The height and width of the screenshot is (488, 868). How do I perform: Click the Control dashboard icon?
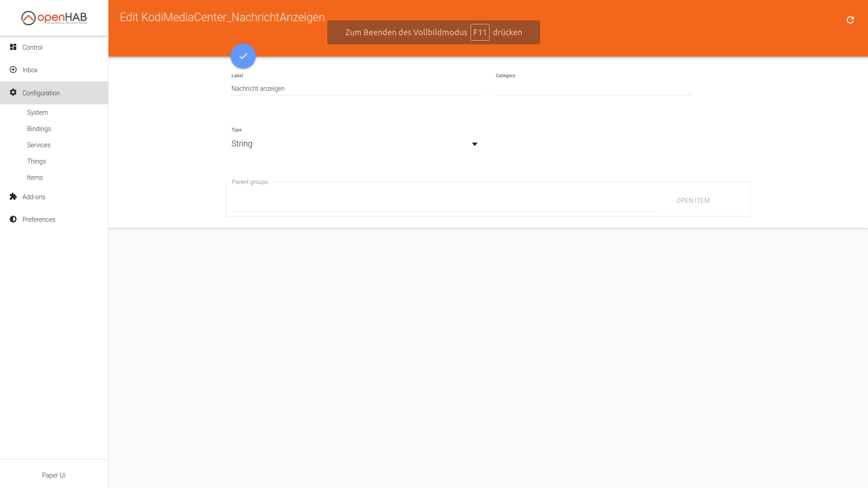[x=13, y=47]
